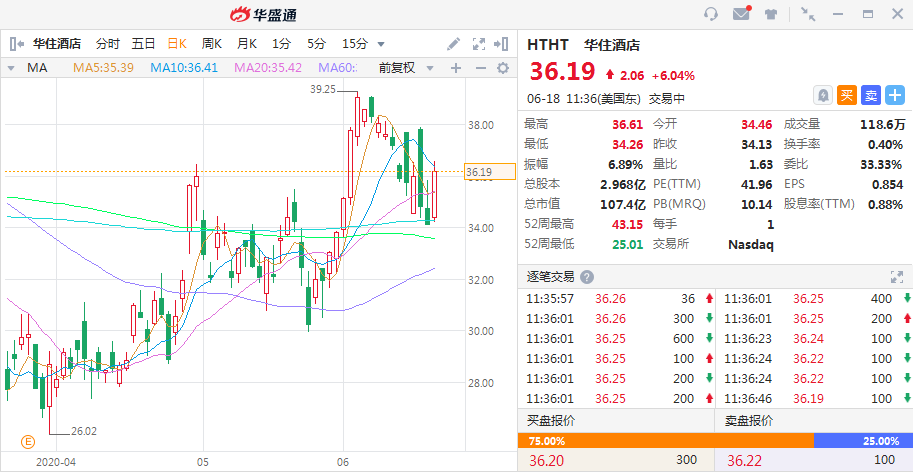Click the 华住酒店 chart title
This screenshot has height=472, width=914.
[57, 44]
